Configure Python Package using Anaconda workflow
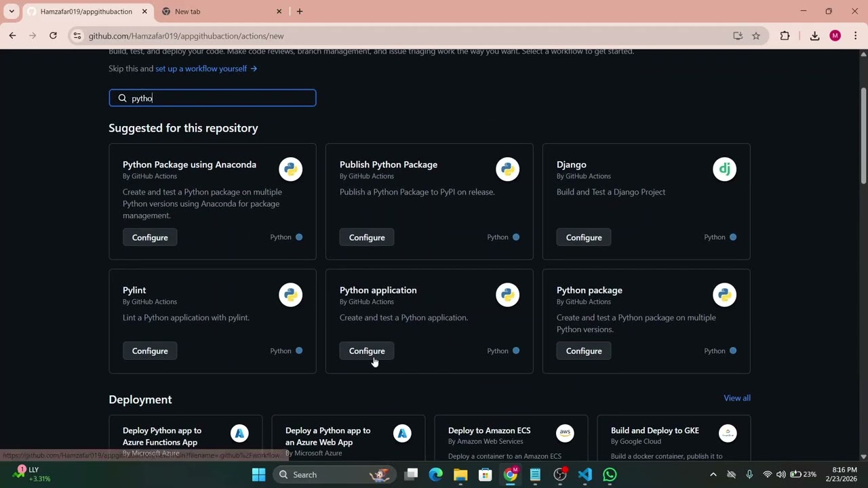Viewport: 868px width, 488px height. [150, 237]
